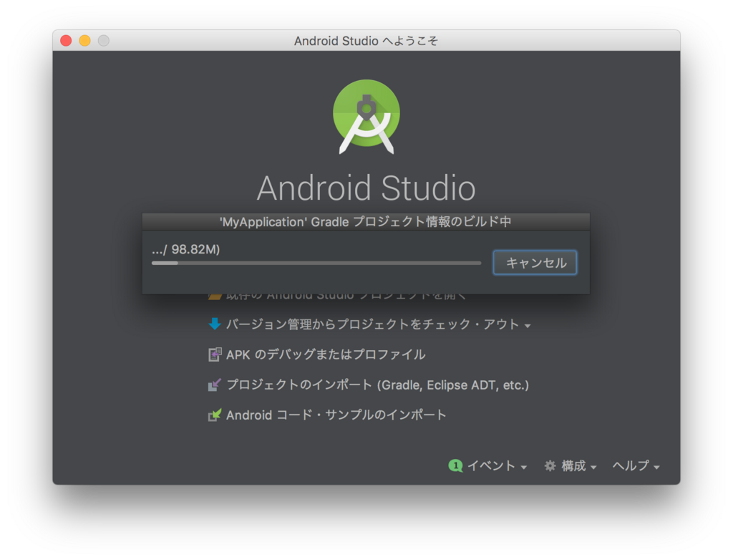The height and width of the screenshot is (560, 733).
Task: Open the ヘルプ dropdown menu
Action: coord(636,466)
